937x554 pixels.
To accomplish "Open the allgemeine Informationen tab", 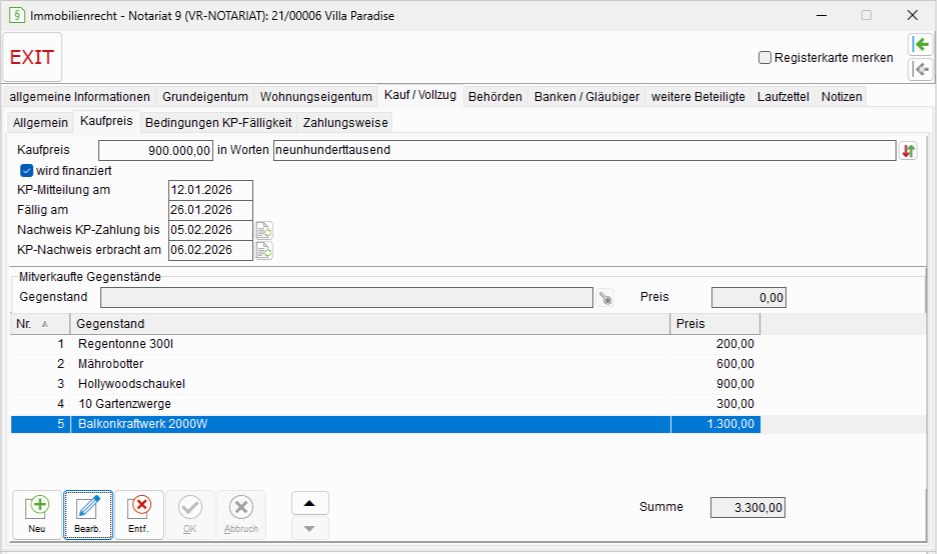I will click(x=79, y=97).
